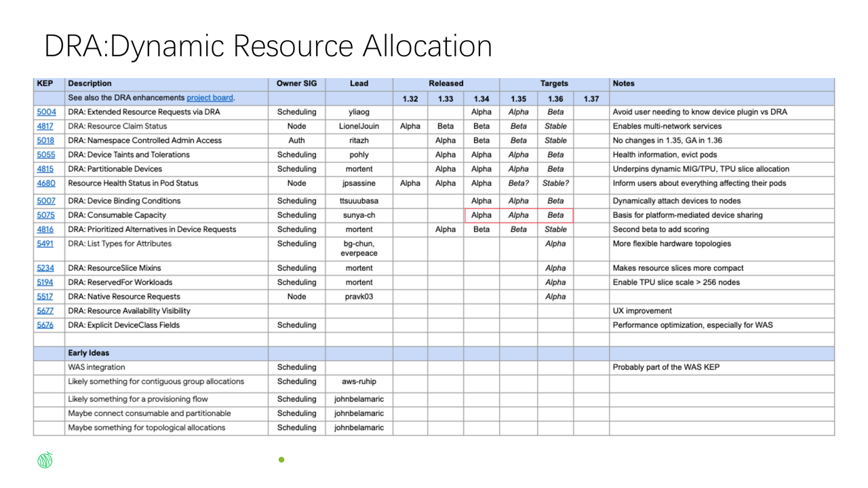This screenshot has width=868, height=488.
Task: Select 'DRA: Prioritized Alternatives in Device Requests' cell
Action: tap(167, 229)
